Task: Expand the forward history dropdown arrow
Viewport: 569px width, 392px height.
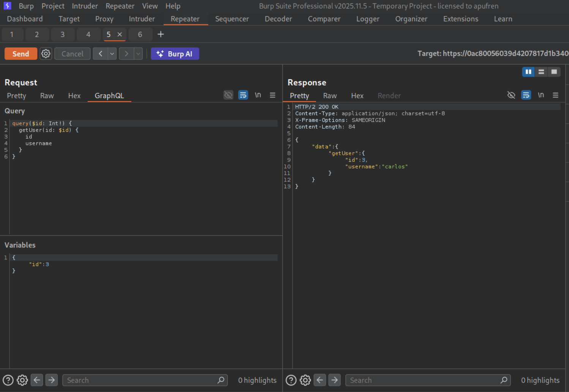Action: point(138,54)
